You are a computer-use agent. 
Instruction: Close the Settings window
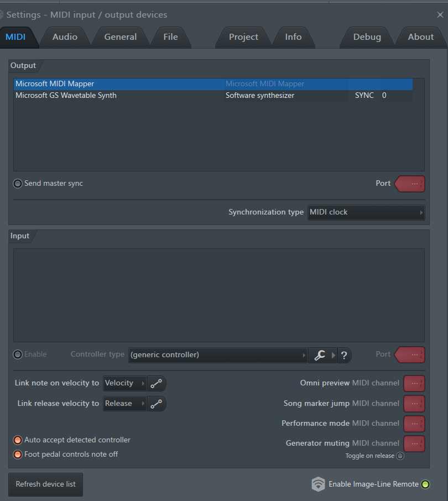440,15
